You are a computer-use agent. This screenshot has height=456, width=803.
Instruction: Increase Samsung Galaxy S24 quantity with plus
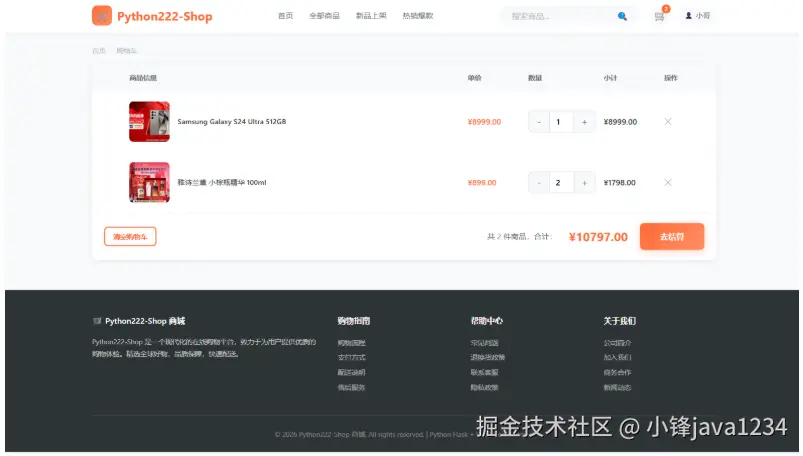coord(584,122)
